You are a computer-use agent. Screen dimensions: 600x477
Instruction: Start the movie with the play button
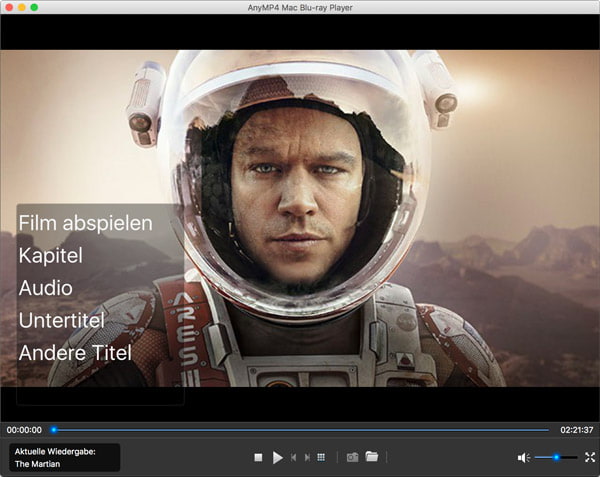pyautogui.click(x=277, y=457)
